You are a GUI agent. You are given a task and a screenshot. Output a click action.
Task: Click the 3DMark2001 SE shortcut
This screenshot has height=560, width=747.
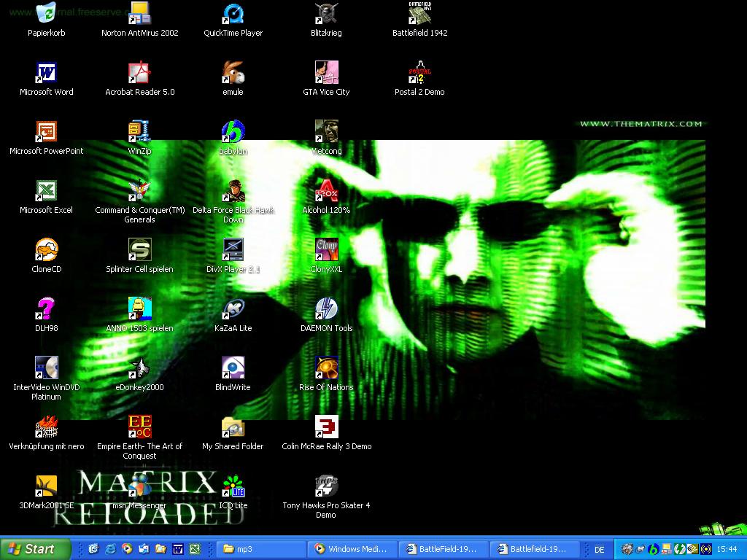pyautogui.click(x=46, y=486)
